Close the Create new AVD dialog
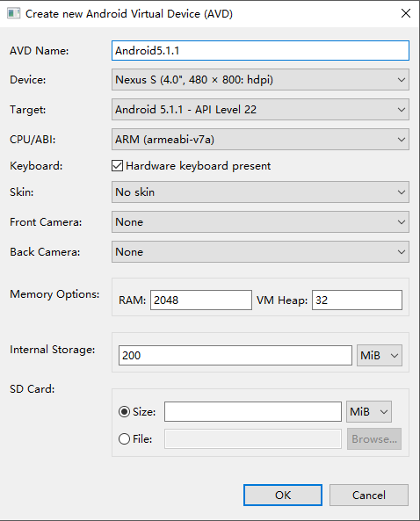 pyautogui.click(x=406, y=13)
